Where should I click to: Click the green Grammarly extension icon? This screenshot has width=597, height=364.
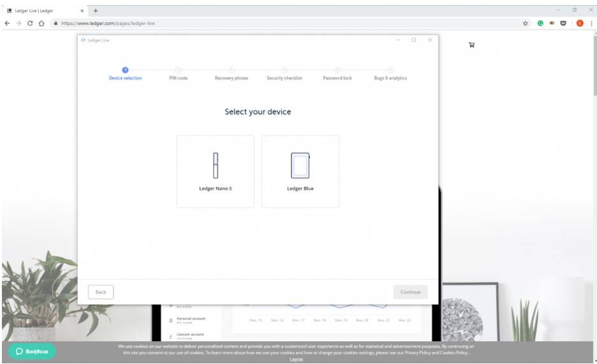(x=540, y=23)
